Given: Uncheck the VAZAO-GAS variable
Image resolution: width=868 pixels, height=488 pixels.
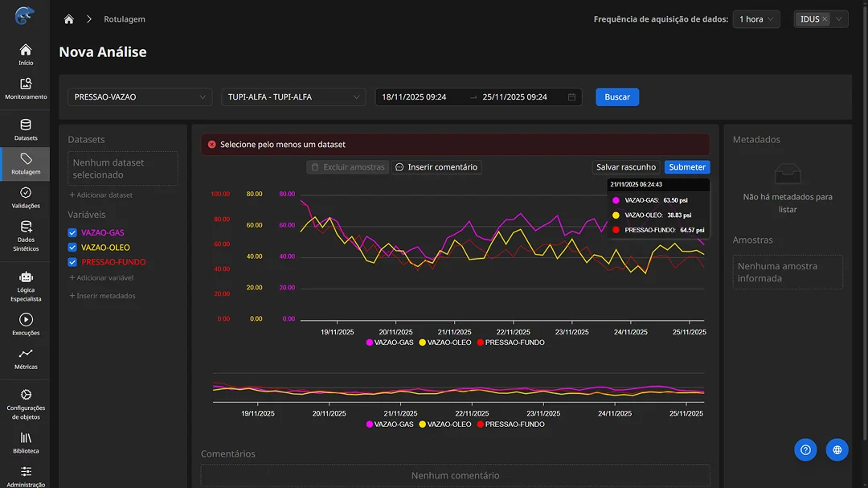Looking at the screenshot, I should (x=72, y=232).
